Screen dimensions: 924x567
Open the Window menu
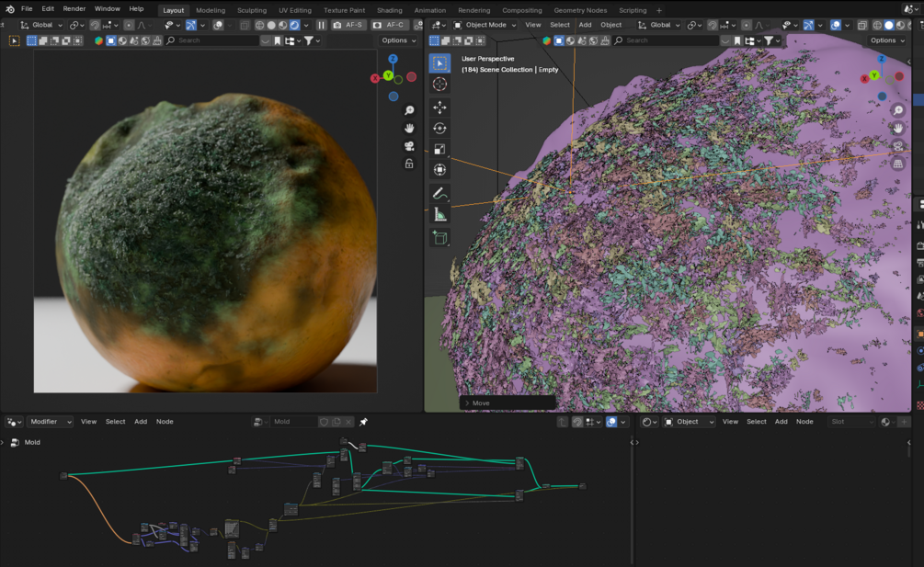(108, 9)
